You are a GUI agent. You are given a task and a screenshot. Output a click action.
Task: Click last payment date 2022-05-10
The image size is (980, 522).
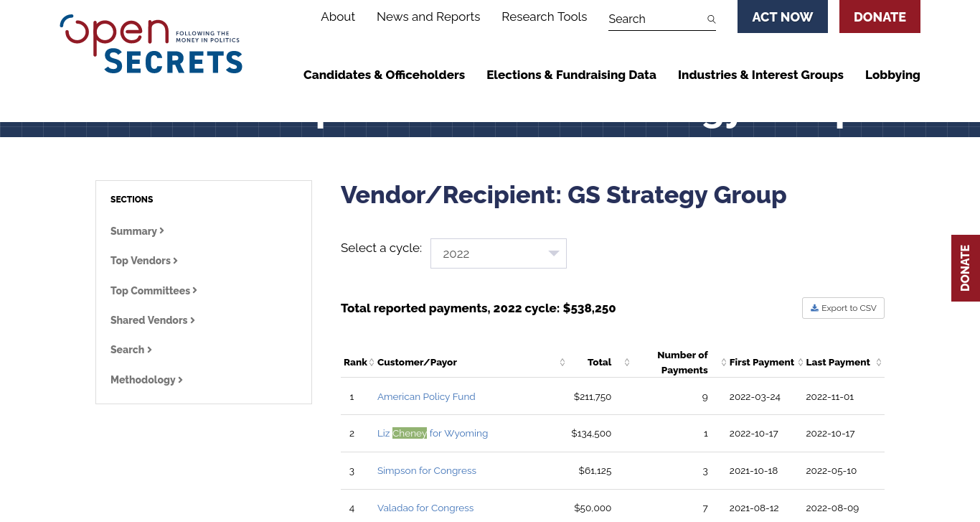[x=831, y=471]
